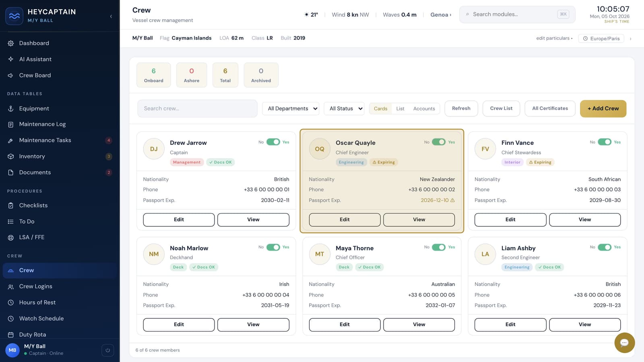Collapse the sidebar using the chevron
The width and height of the screenshot is (644, 362).
[111, 16]
